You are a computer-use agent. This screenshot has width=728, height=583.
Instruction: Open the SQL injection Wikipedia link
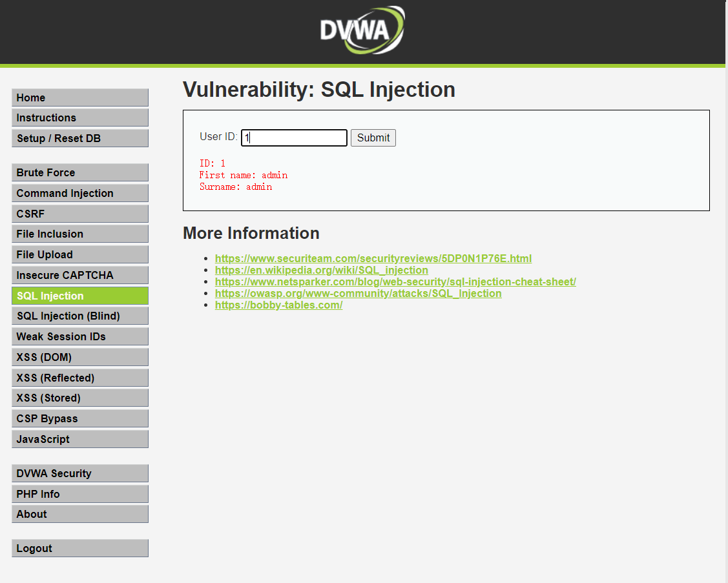(321, 270)
